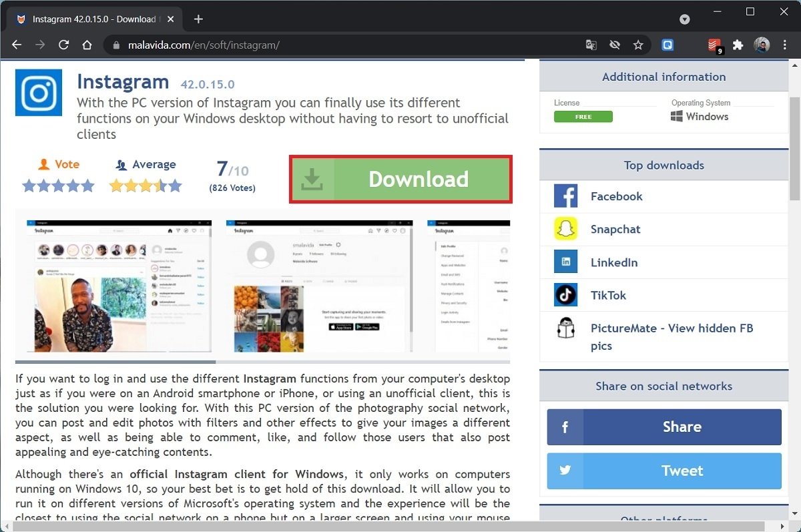Open the Chrome three-dot menu
This screenshot has height=532, width=801.
[x=784, y=45]
